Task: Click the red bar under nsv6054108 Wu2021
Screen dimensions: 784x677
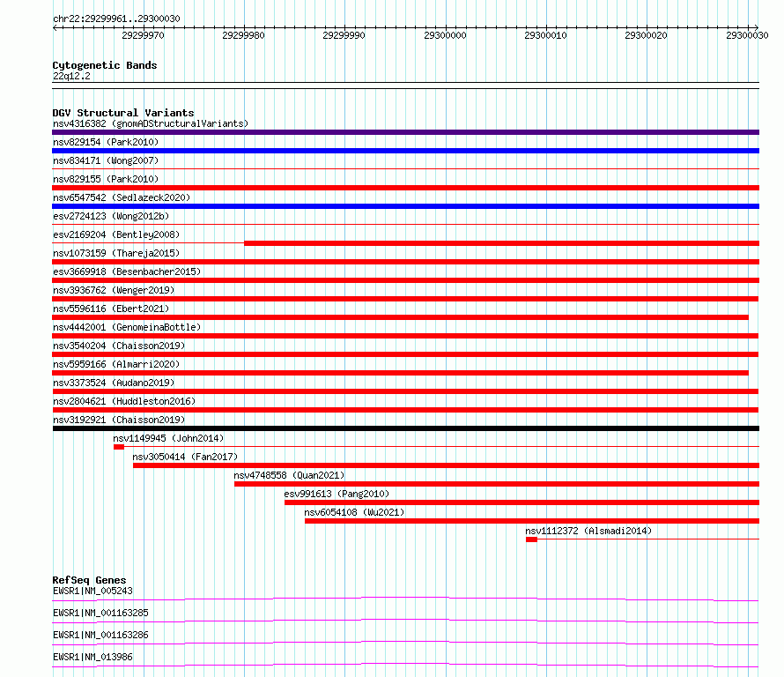Action: click(532, 521)
